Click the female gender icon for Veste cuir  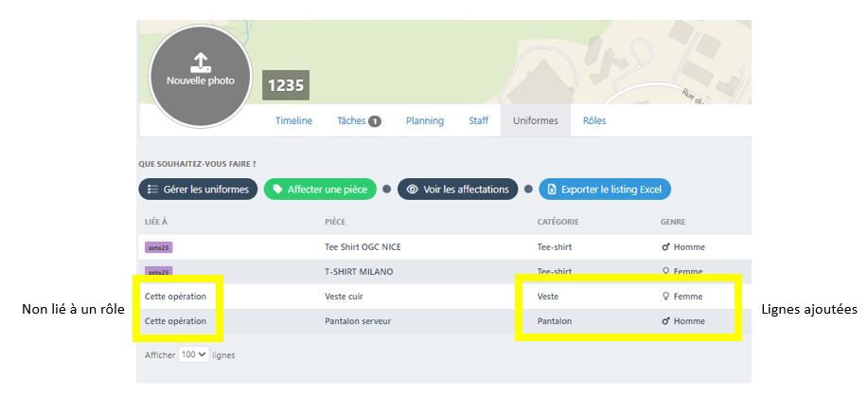pyautogui.click(x=665, y=297)
